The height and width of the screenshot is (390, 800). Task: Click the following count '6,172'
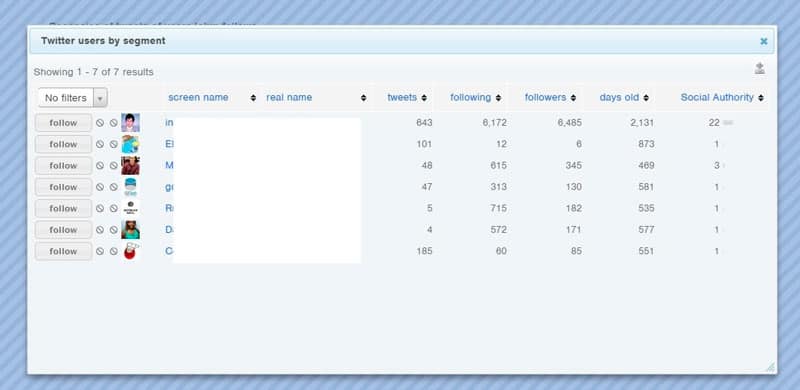494,123
